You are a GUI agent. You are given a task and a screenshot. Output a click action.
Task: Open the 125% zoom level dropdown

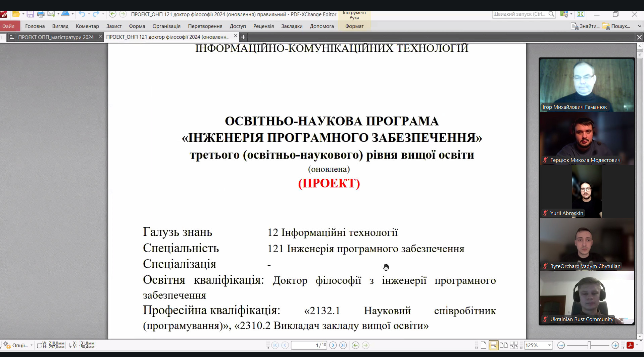(549, 345)
